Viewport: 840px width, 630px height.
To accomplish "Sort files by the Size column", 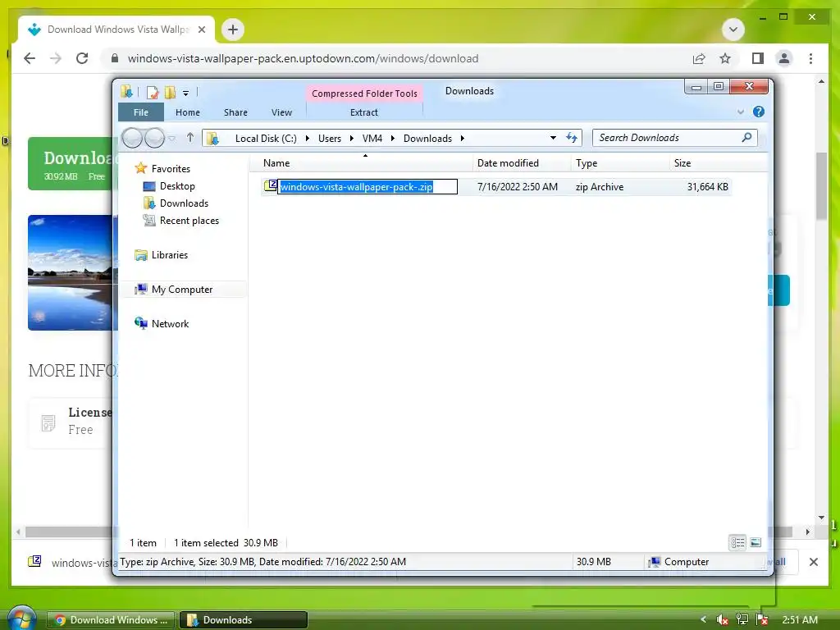I will click(x=718, y=163).
